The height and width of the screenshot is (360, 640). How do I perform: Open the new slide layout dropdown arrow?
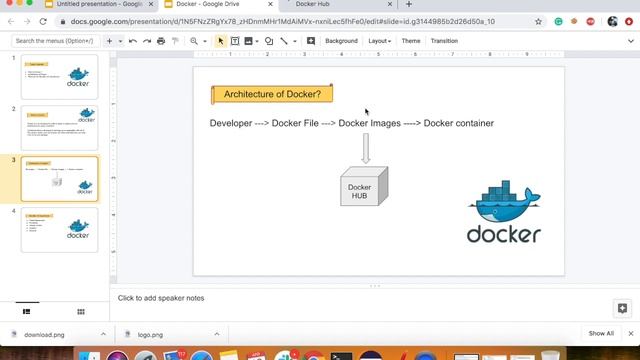[120, 41]
